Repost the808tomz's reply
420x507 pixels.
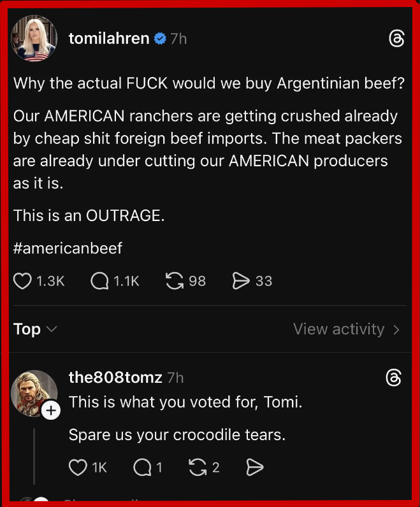point(197,468)
